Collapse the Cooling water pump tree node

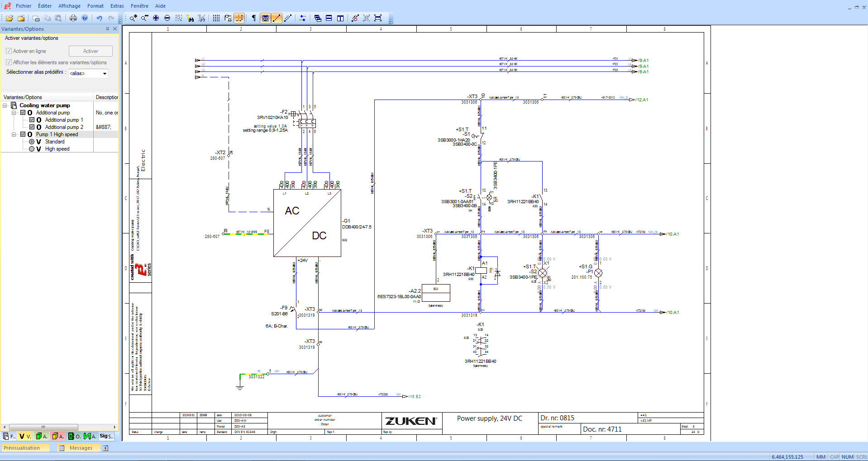point(5,105)
